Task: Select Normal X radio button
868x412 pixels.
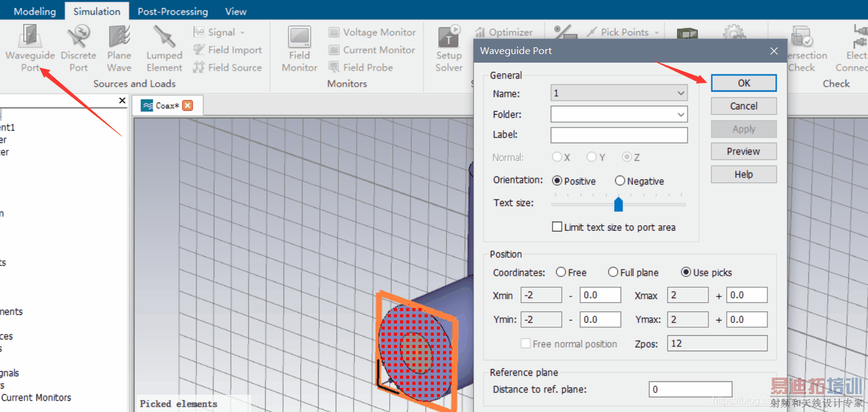Action: (557, 157)
